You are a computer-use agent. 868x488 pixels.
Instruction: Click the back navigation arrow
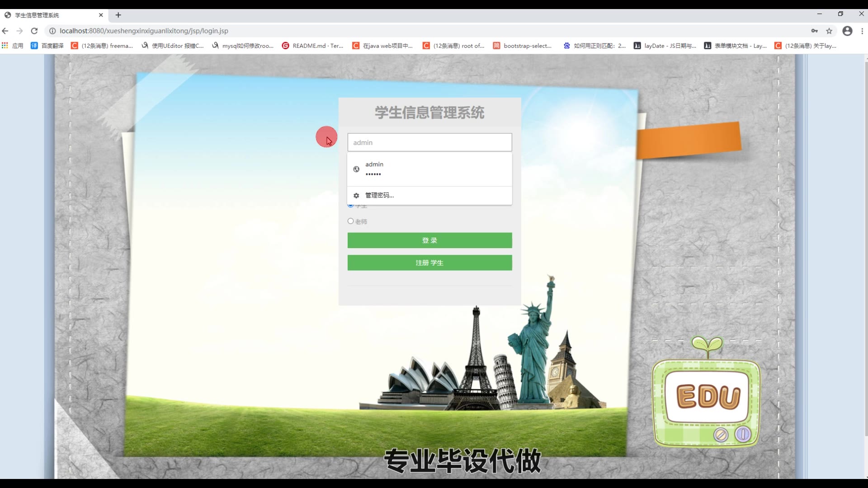[x=5, y=31]
